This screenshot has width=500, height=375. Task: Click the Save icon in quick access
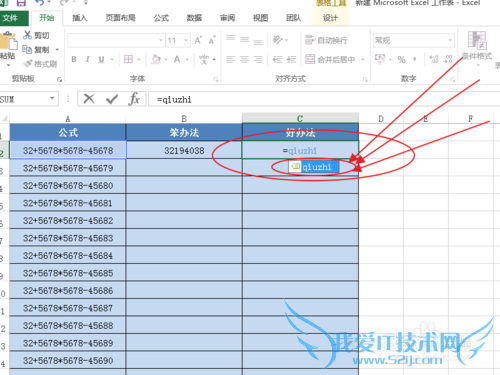(x=21, y=3)
